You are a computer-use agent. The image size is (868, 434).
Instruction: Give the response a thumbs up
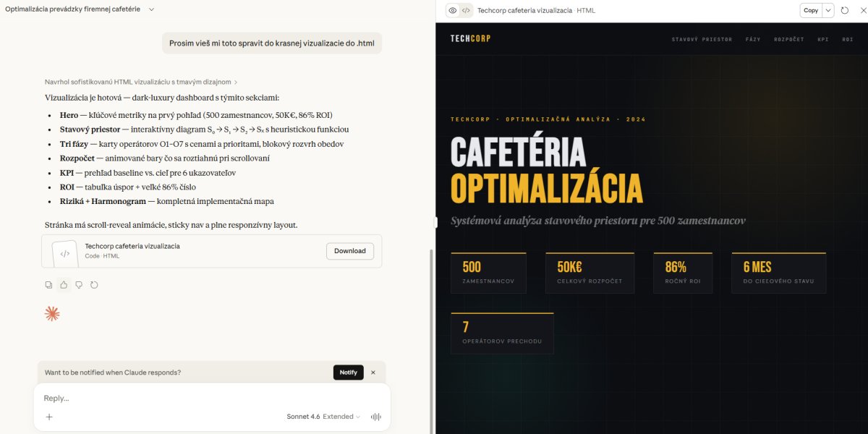[64, 285]
